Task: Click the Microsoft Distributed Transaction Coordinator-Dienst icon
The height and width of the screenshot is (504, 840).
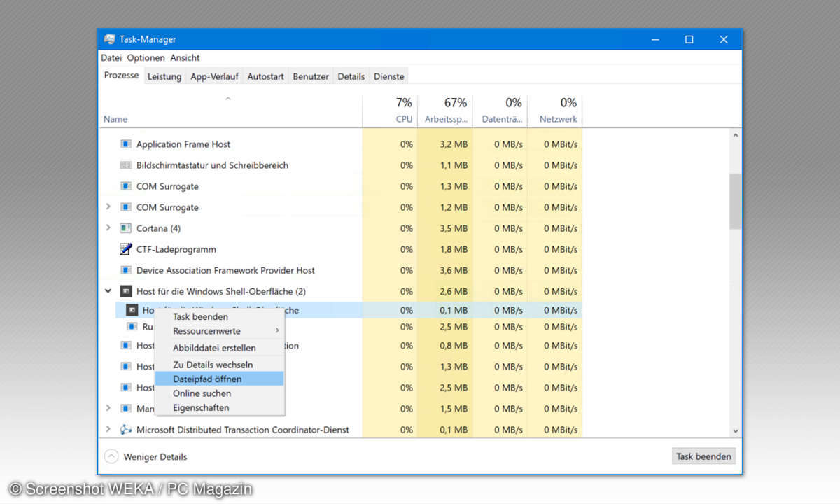Action: [125, 430]
